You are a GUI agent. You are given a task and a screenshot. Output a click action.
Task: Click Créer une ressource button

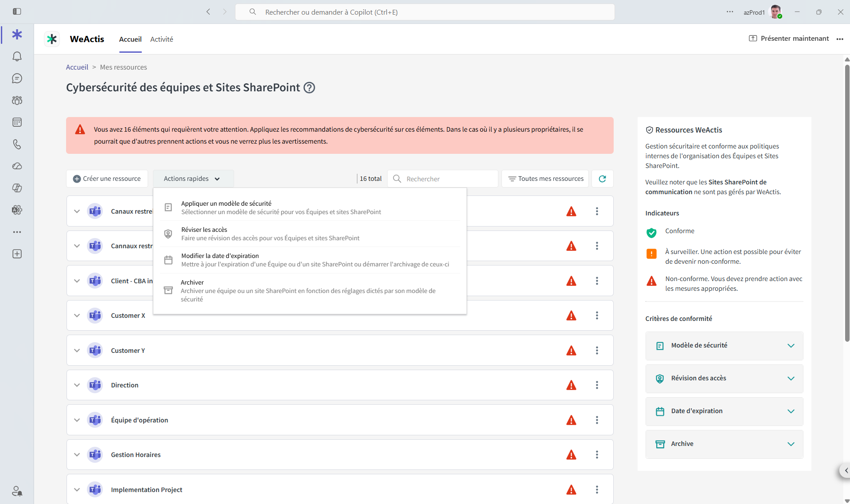click(x=107, y=179)
